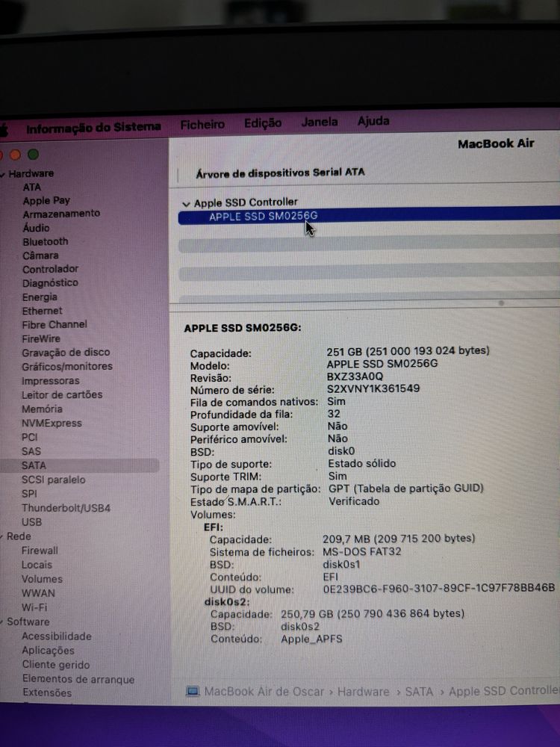Select USB in the sidebar
Image resolution: width=560 pixels, height=747 pixels.
pos(31,522)
